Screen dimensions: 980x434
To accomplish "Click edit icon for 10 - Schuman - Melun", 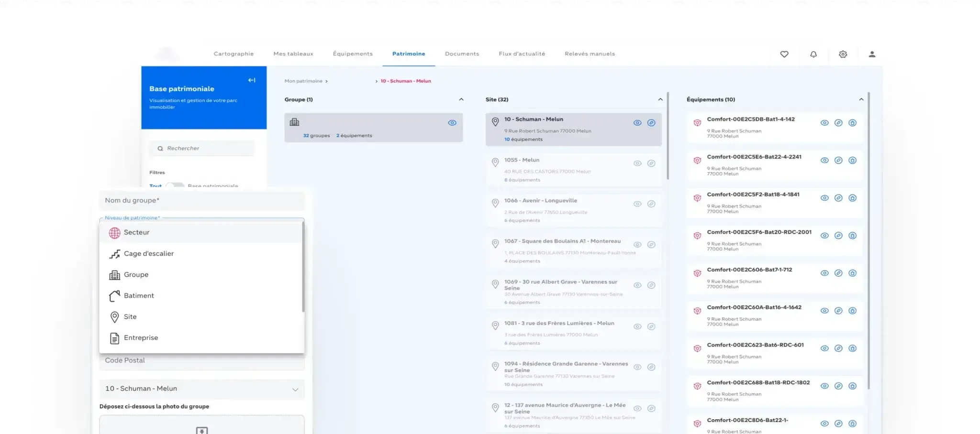I will pos(651,123).
